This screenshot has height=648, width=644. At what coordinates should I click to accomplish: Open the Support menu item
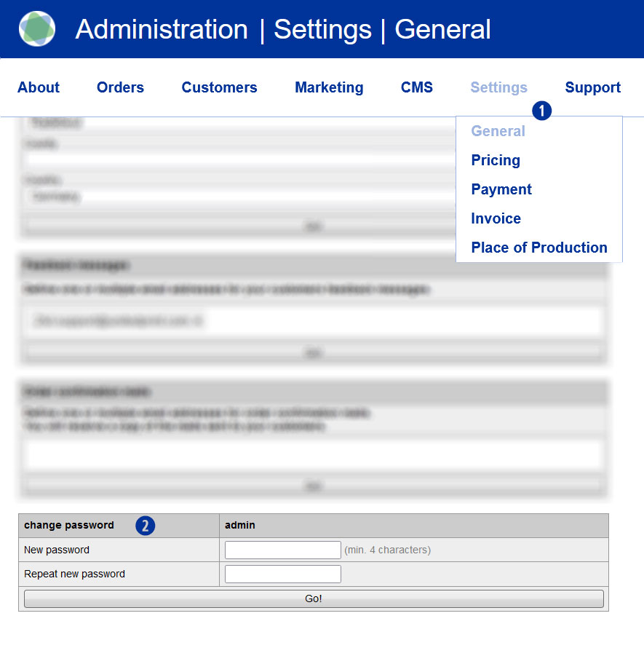click(x=592, y=87)
